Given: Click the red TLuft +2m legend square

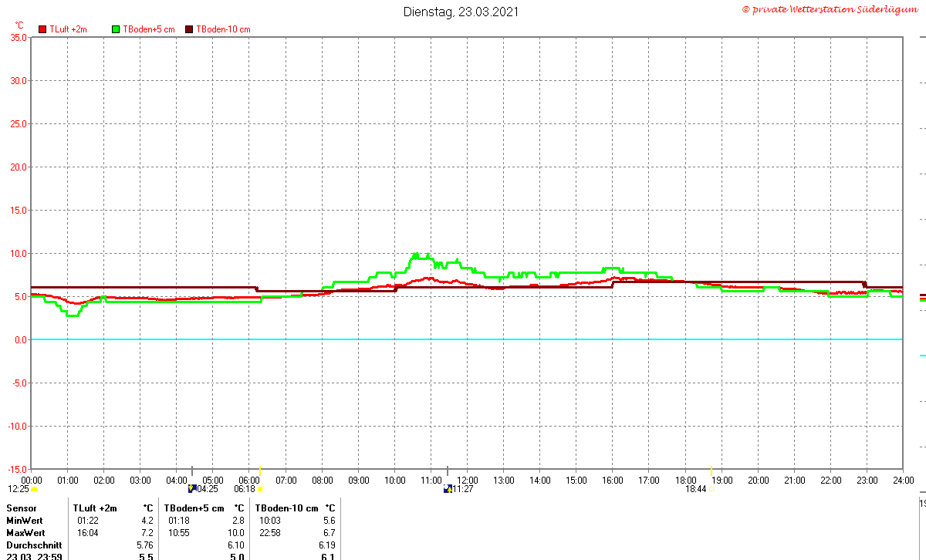Looking at the screenshot, I should pyautogui.click(x=42, y=29).
